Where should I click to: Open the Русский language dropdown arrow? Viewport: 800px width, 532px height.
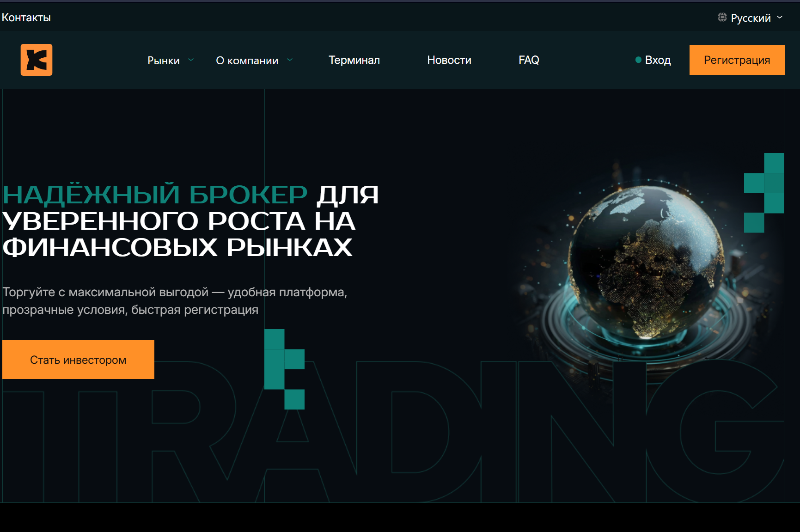[x=780, y=18]
